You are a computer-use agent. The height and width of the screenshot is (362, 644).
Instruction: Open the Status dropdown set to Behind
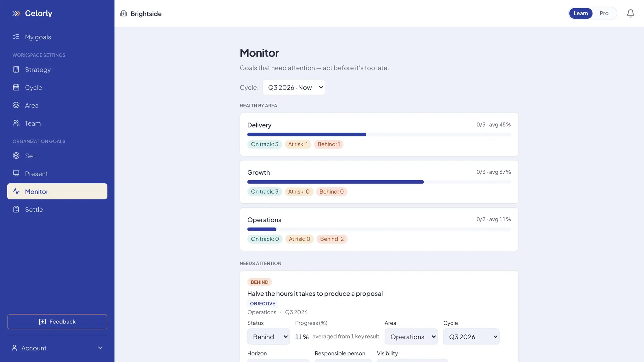coord(269,337)
